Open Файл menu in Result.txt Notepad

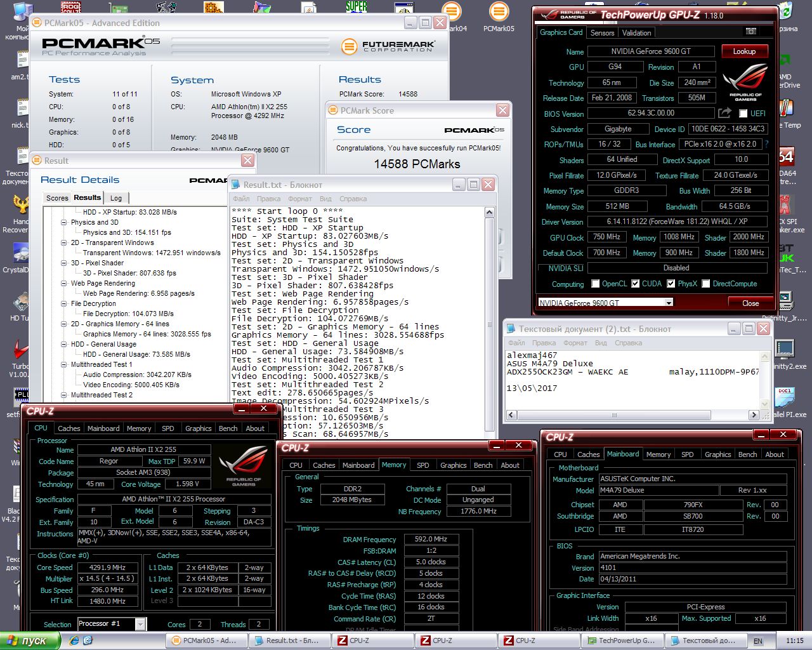click(x=241, y=199)
